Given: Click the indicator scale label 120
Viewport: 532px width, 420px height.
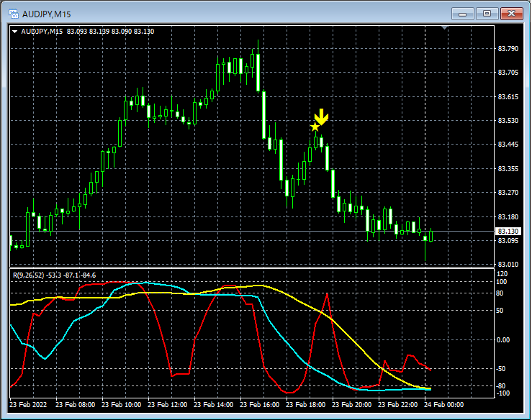Looking at the screenshot, I should click(502, 274).
